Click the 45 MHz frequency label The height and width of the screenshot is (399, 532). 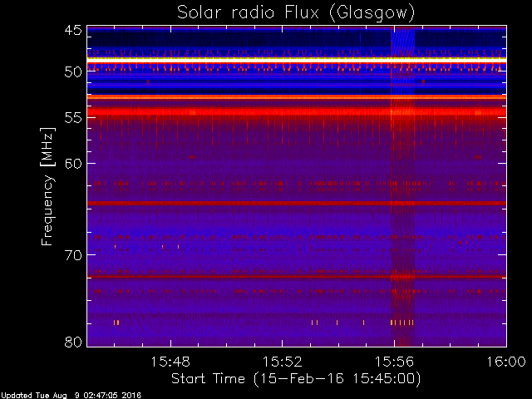[x=74, y=31]
